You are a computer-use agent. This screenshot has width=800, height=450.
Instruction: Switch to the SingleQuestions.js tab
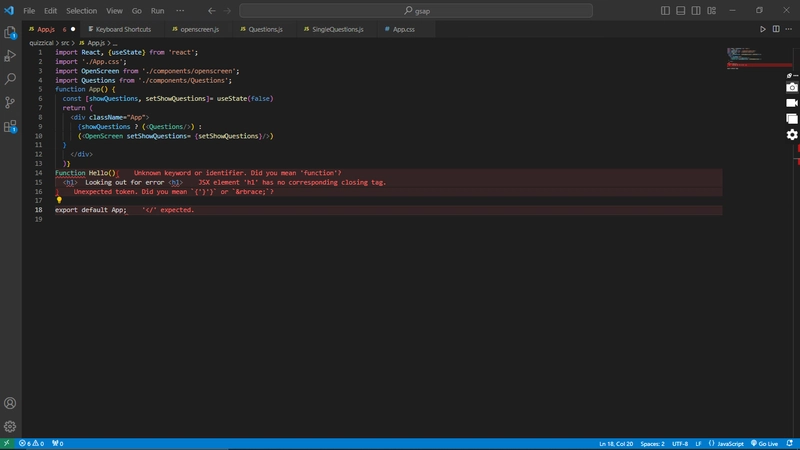click(337, 30)
